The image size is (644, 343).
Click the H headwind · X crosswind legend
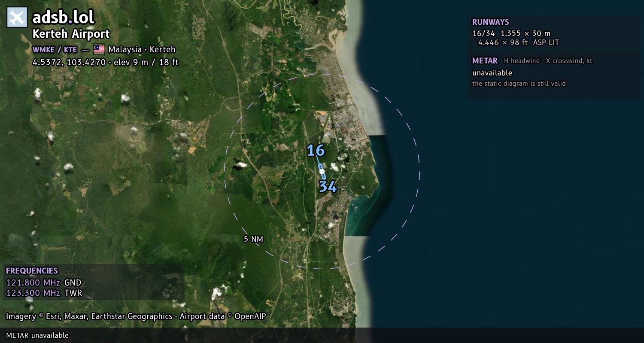coord(548,61)
